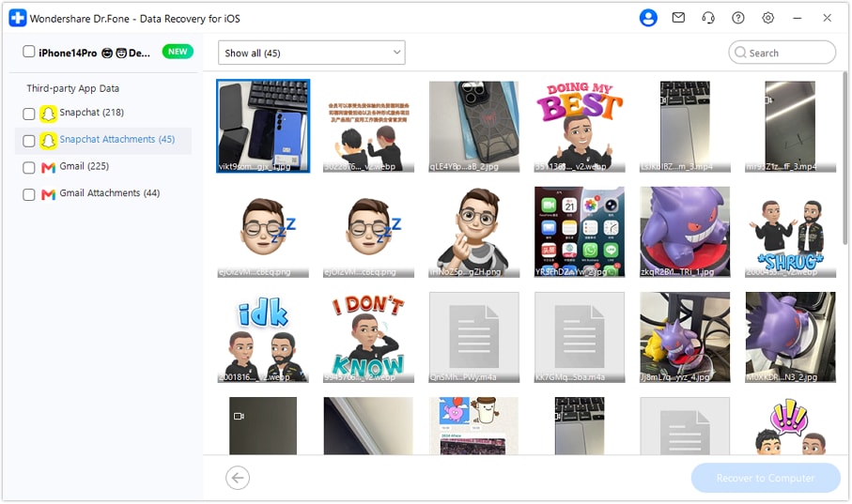The image size is (852, 504).
Task: Open the mail message icon in title bar
Action: click(678, 18)
